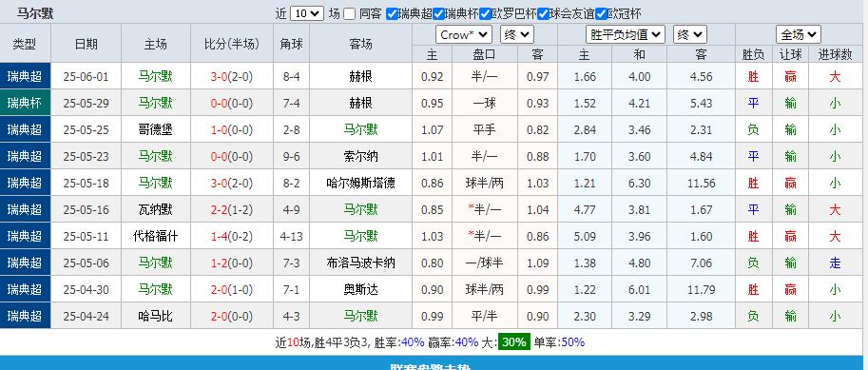Image resolution: width=868 pixels, height=370 pixels.
Task: Click the date 25-04-24
Action: [86, 316]
